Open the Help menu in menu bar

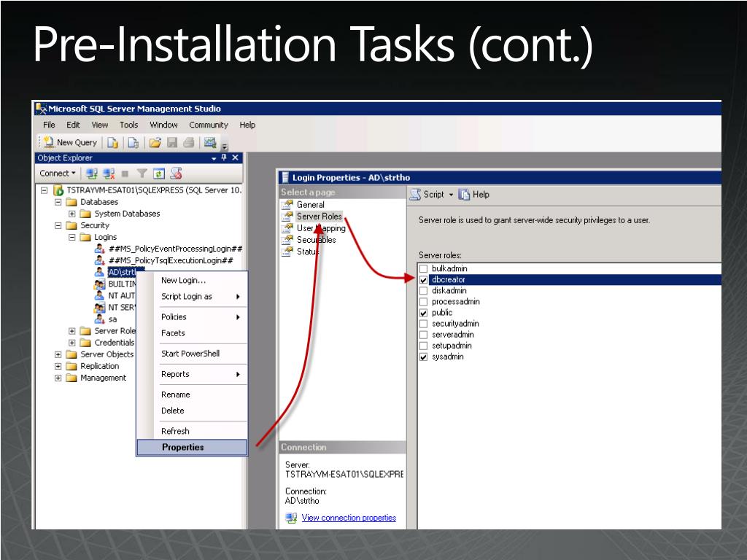point(247,125)
